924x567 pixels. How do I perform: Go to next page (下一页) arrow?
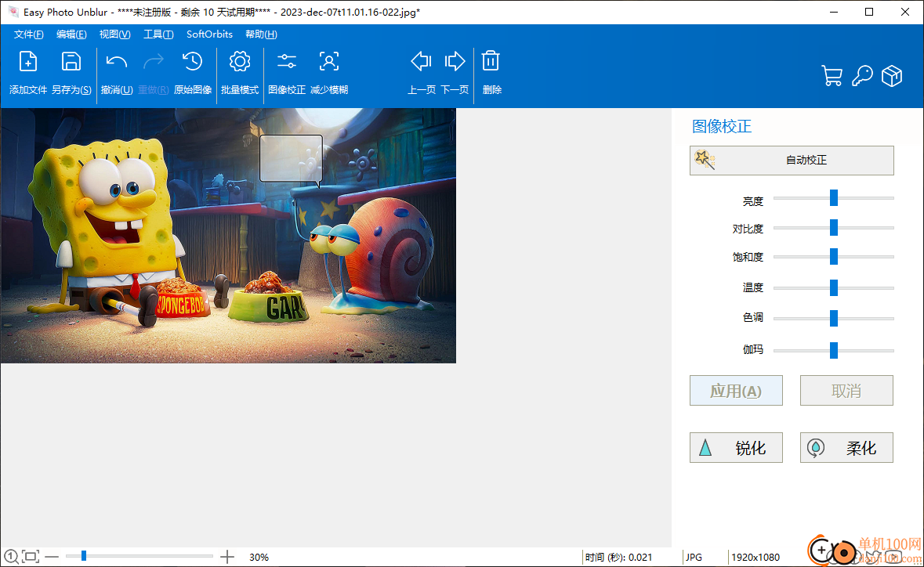pos(455,61)
